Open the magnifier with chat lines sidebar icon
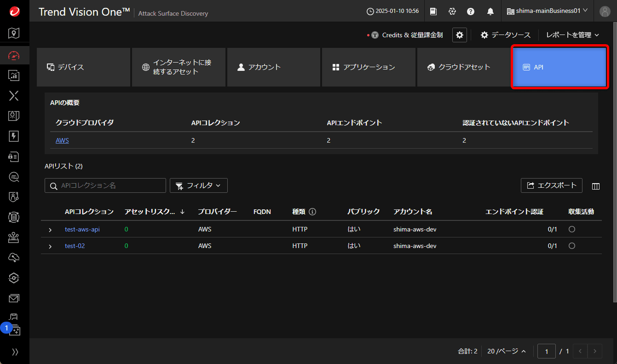The width and height of the screenshot is (617, 364). (14, 177)
